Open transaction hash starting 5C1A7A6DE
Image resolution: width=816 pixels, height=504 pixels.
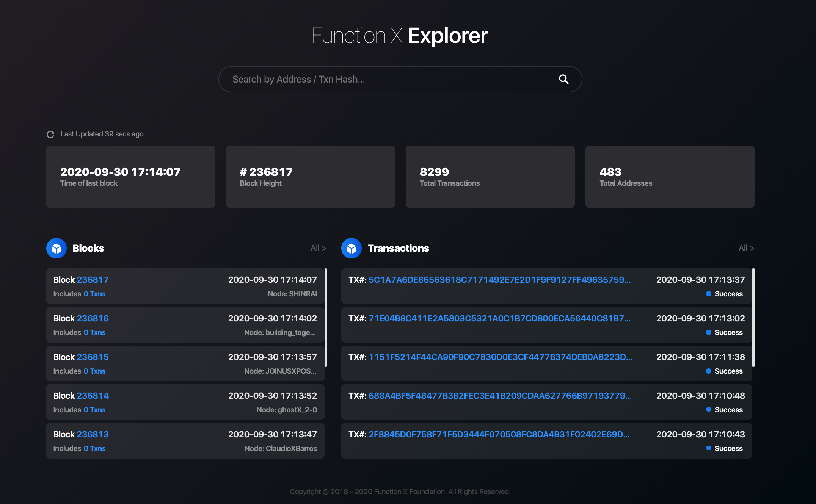coord(500,280)
